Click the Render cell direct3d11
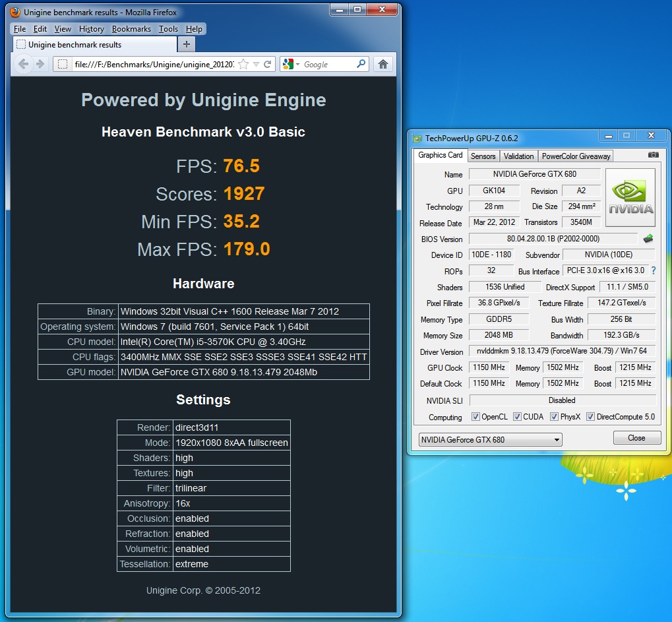 (232, 427)
